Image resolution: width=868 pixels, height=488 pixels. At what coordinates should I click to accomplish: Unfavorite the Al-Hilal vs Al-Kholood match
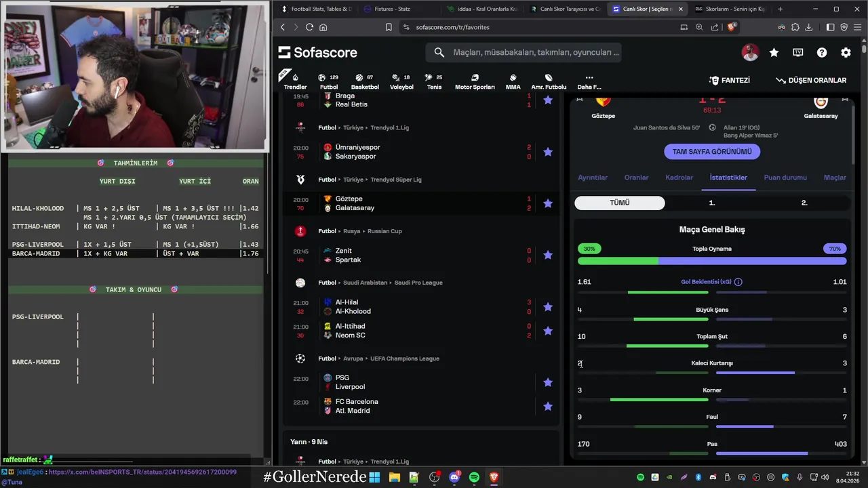(548, 307)
